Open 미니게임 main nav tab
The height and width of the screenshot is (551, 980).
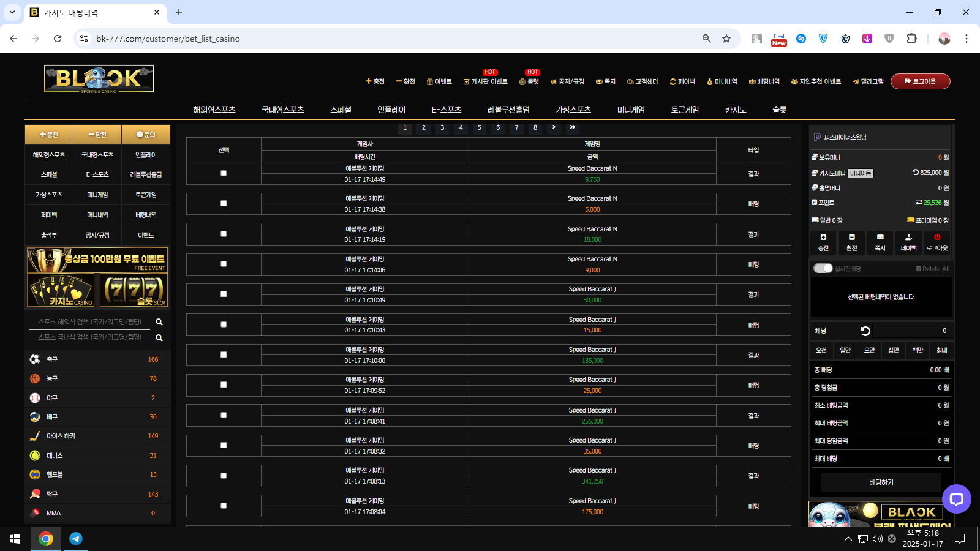(631, 110)
